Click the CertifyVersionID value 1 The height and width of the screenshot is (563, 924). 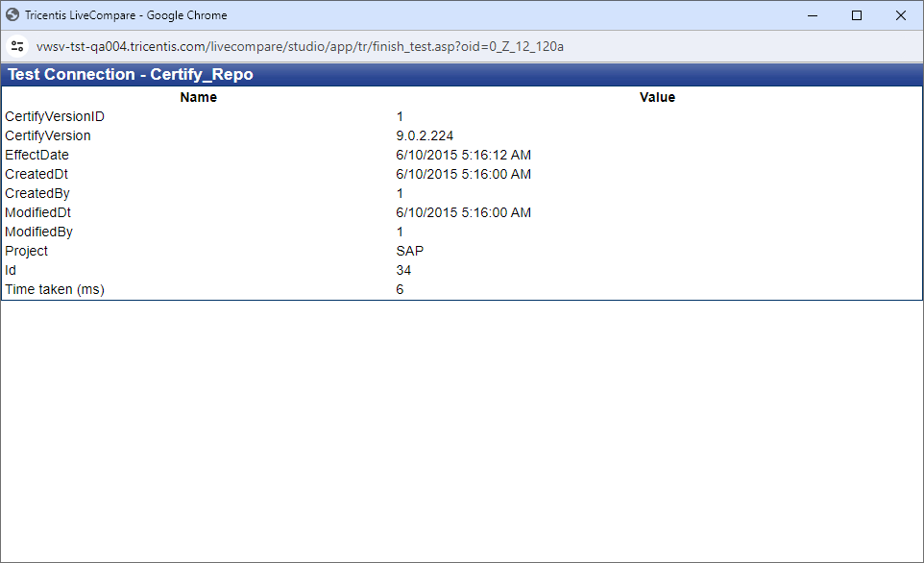pos(401,116)
